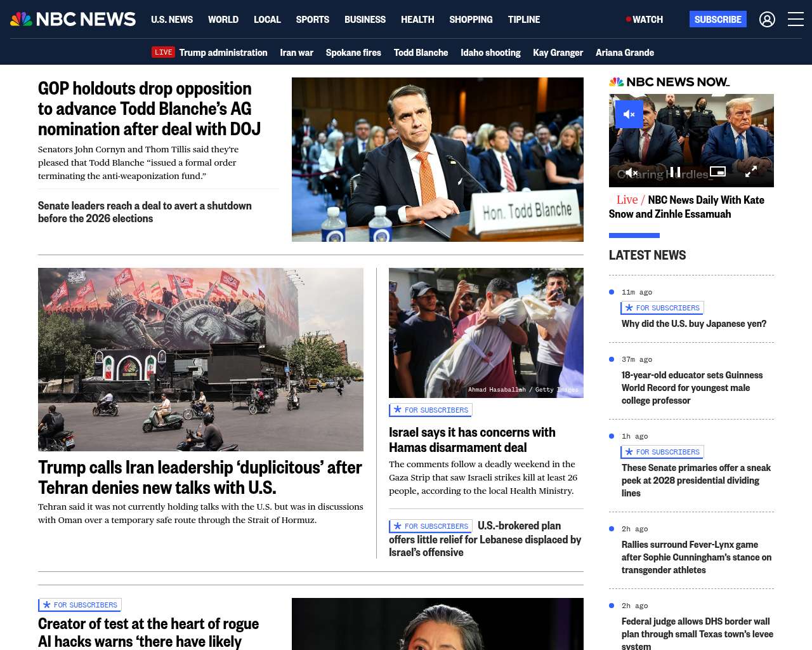Click the Senators Cornyn and Tillis summary text

click(138, 162)
